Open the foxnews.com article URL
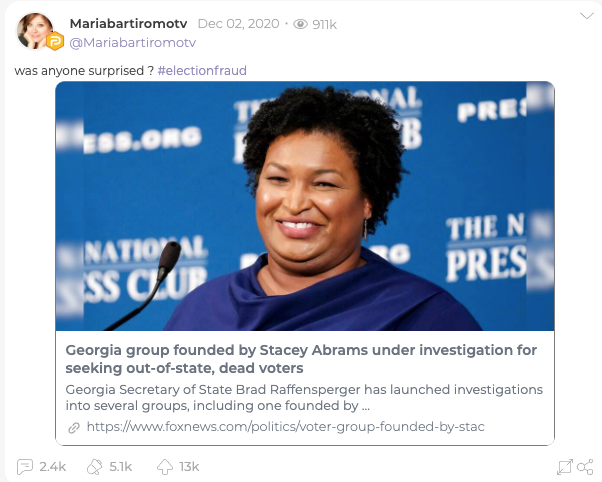602x482 pixels. point(285,427)
